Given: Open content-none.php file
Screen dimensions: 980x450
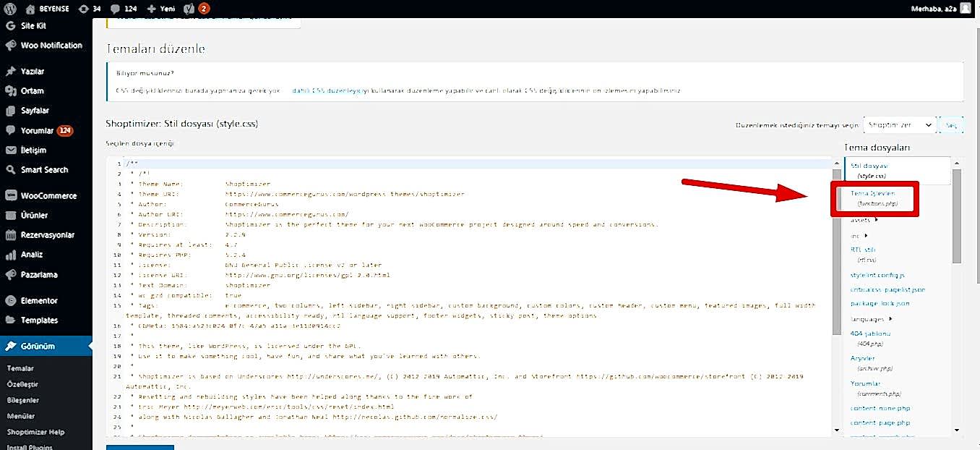Looking at the screenshot, I should pyautogui.click(x=880, y=408).
